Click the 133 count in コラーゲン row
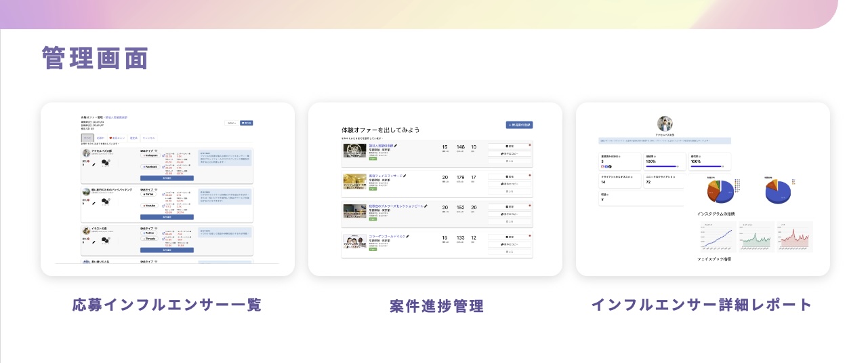Viewport: 868px width, 363px height. coord(461,237)
